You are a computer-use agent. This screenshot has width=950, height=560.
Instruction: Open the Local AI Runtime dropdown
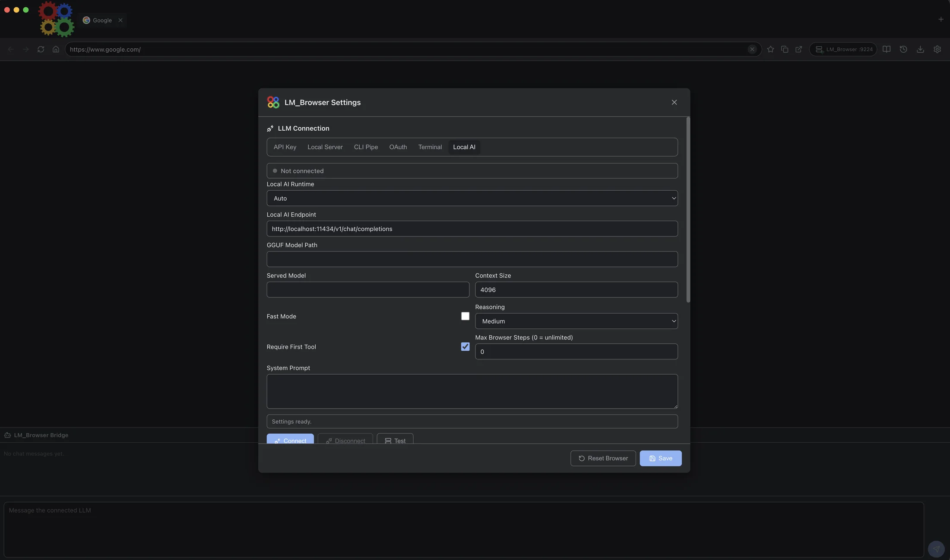[472, 198]
